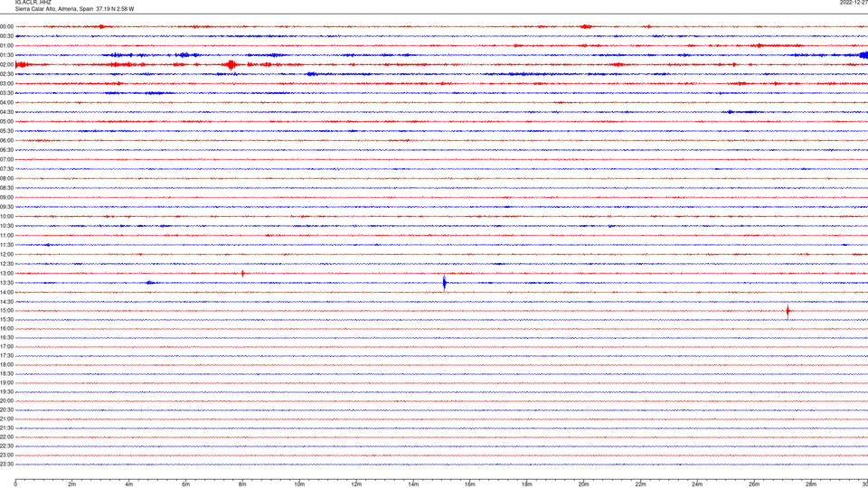Select the 22:00 row time label
Screen dimensions: 868x488
click(x=6, y=437)
